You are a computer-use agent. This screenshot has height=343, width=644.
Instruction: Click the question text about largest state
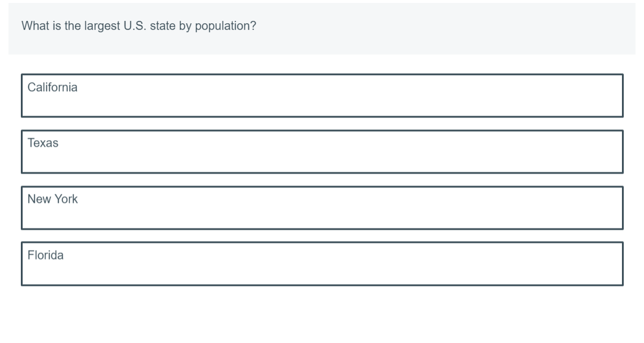click(x=139, y=26)
